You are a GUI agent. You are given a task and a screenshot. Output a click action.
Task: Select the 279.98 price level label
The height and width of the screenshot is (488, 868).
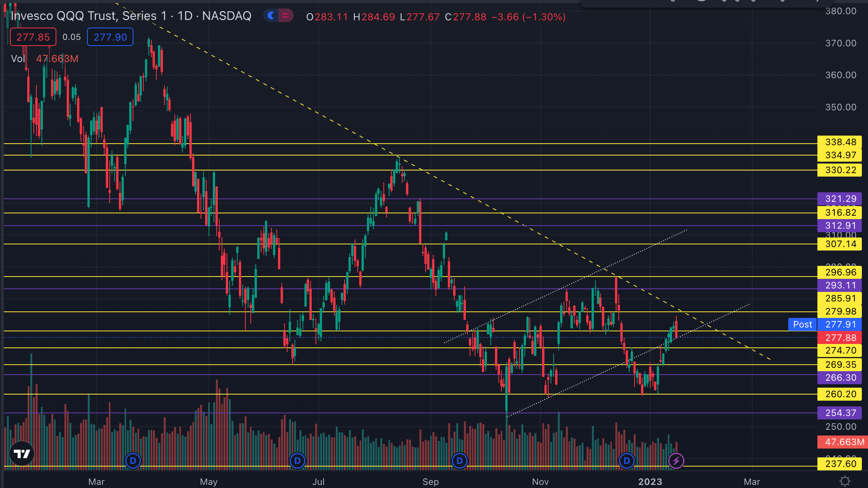839,311
